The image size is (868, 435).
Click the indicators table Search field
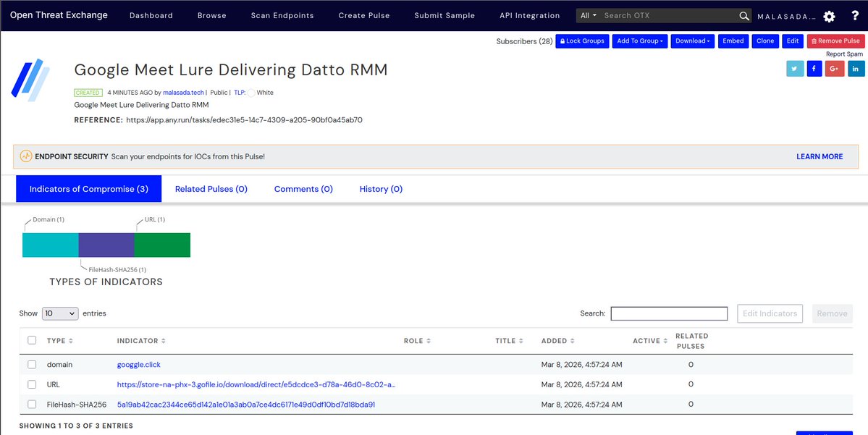point(669,313)
